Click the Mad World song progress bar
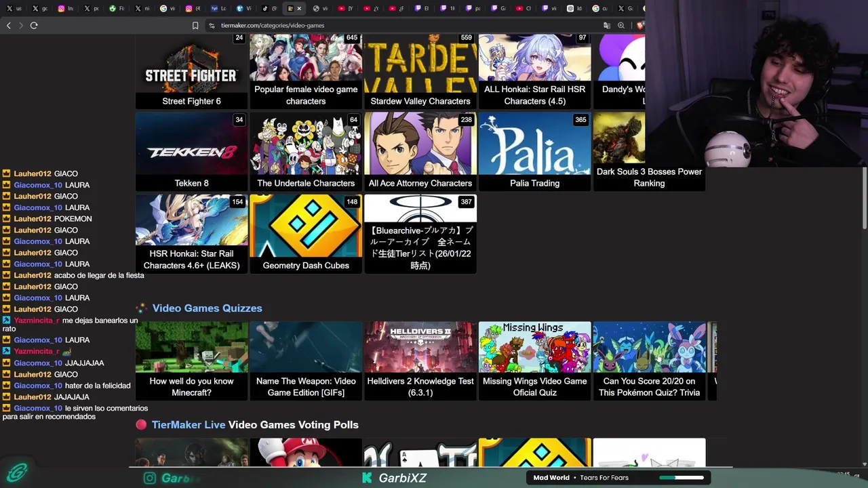Image resolution: width=868 pixels, height=488 pixels. [682, 477]
